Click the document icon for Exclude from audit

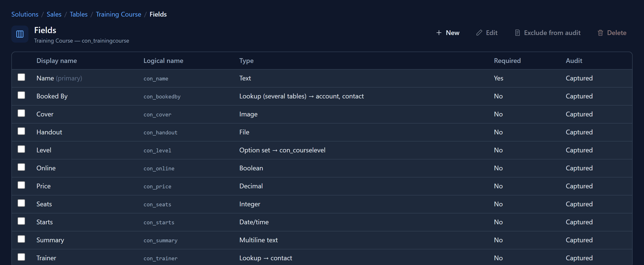click(x=517, y=33)
